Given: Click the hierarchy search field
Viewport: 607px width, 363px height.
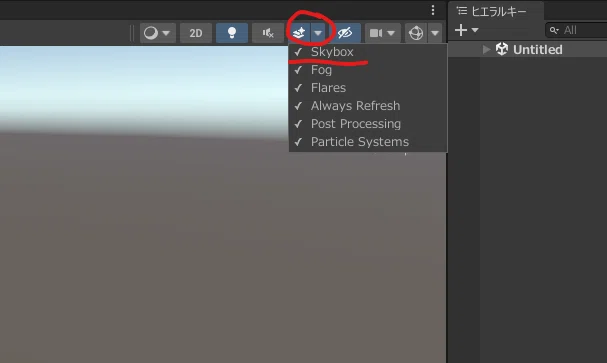Looking at the screenshot, I should coord(576,30).
